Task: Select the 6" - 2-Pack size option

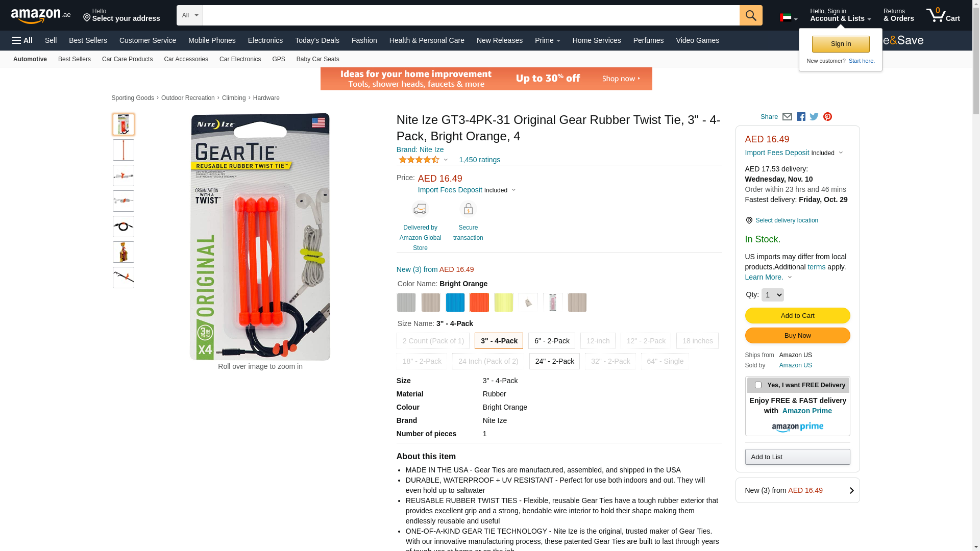Action: pyautogui.click(x=552, y=341)
